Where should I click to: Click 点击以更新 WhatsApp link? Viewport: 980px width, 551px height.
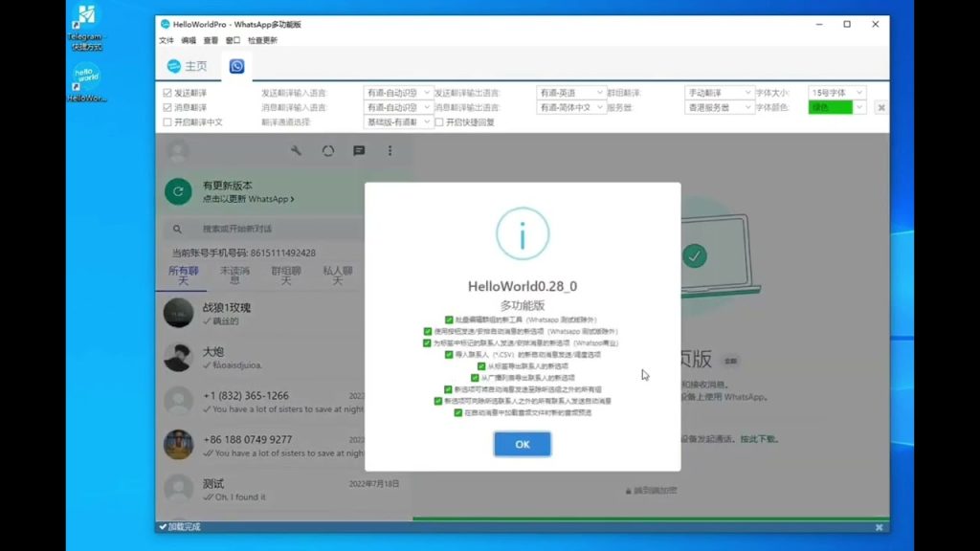[248, 199]
